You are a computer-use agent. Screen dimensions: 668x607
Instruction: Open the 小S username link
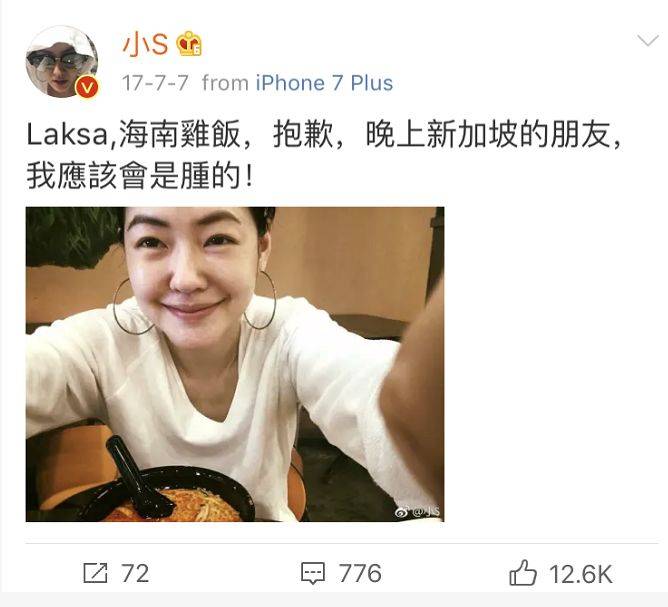pyautogui.click(x=146, y=44)
